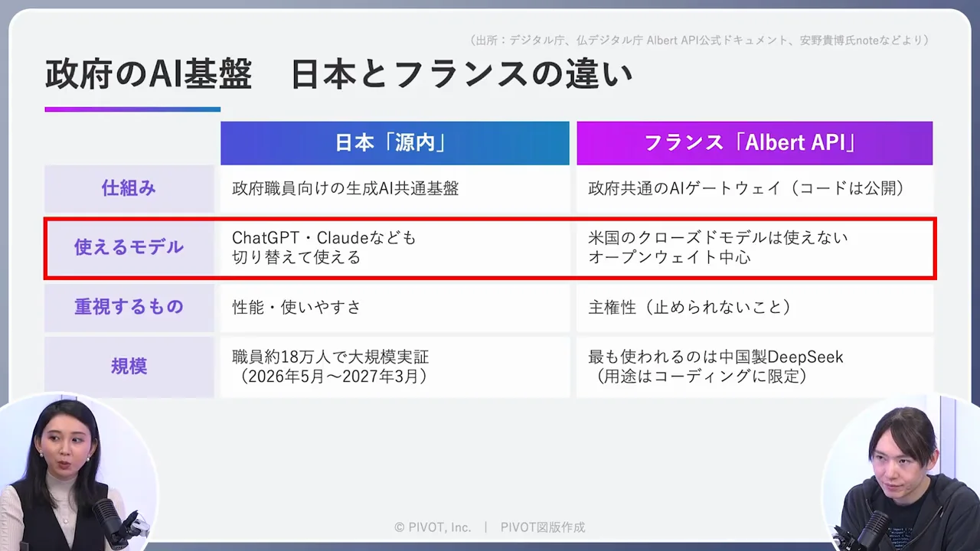Click the 日本「源内」 column header
The image size is (980, 551).
pyautogui.click(x=394, y=143)
